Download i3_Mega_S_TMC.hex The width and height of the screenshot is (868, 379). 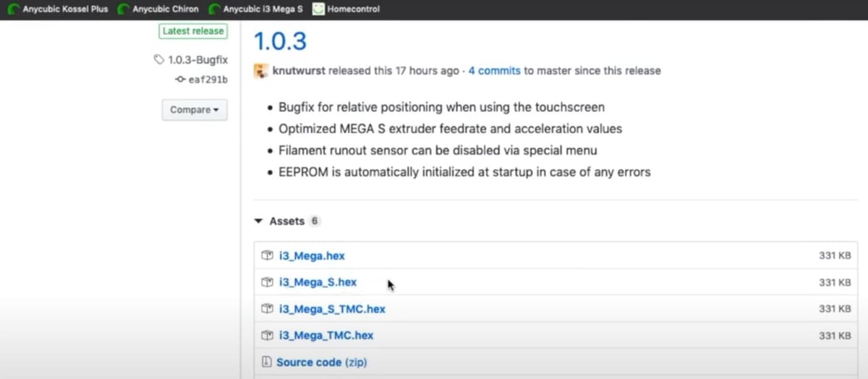[332, 309]
